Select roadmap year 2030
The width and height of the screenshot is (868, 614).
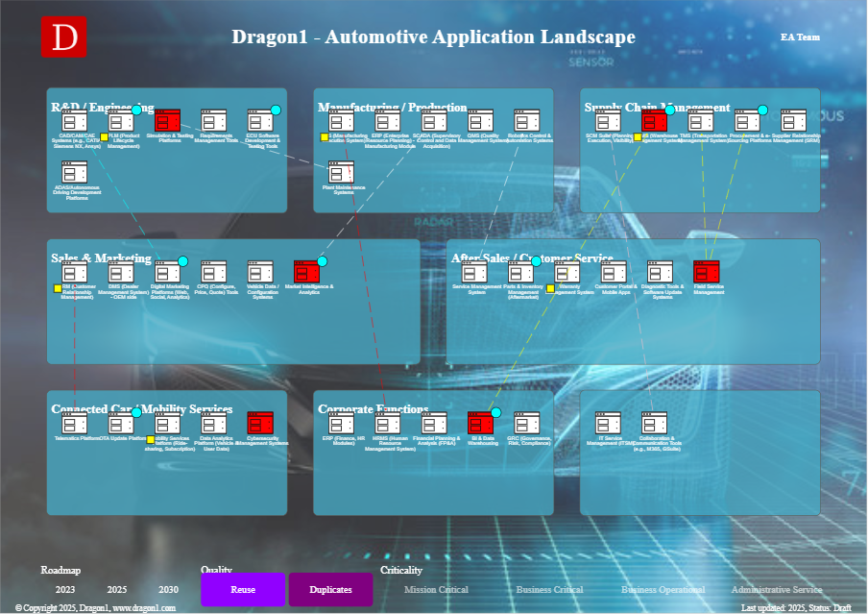pyautogui.click(x=168, y=590)
